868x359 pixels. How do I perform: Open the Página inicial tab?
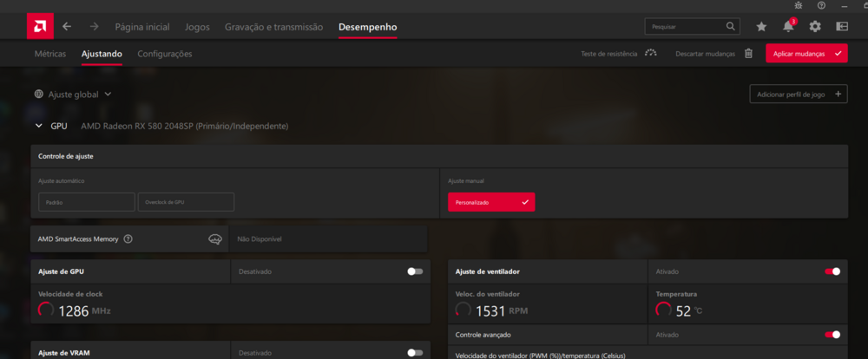point(142,27)
